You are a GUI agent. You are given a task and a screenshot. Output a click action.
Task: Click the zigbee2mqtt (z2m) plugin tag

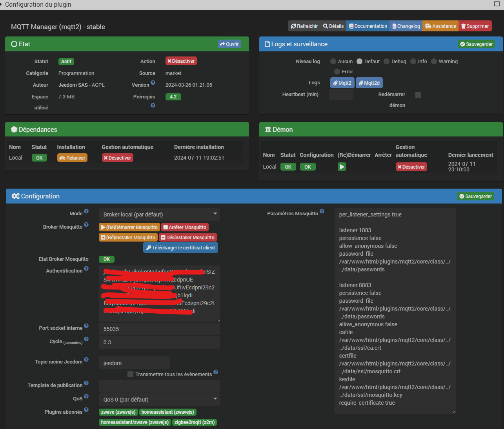[x=195, y=422]
